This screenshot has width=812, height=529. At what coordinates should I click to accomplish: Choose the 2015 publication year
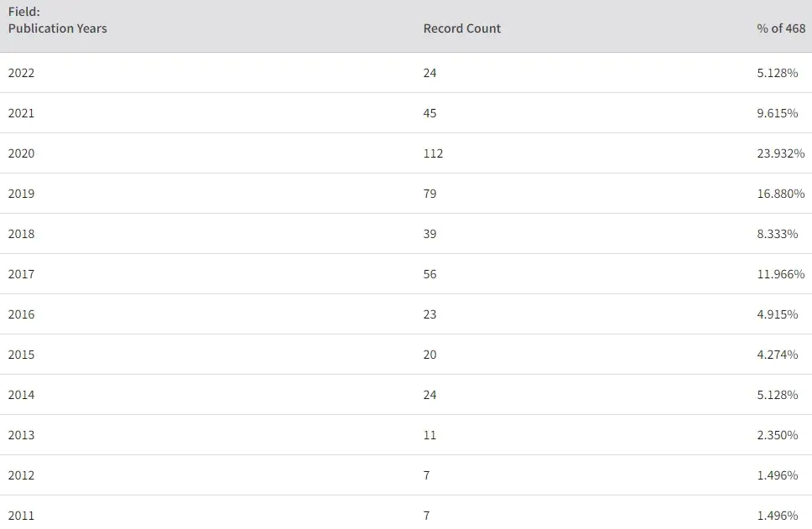(x=21, y=355)
